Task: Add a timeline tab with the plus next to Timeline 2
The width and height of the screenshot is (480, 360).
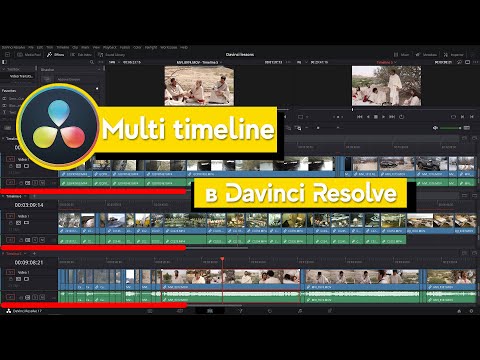Action: 34,196
